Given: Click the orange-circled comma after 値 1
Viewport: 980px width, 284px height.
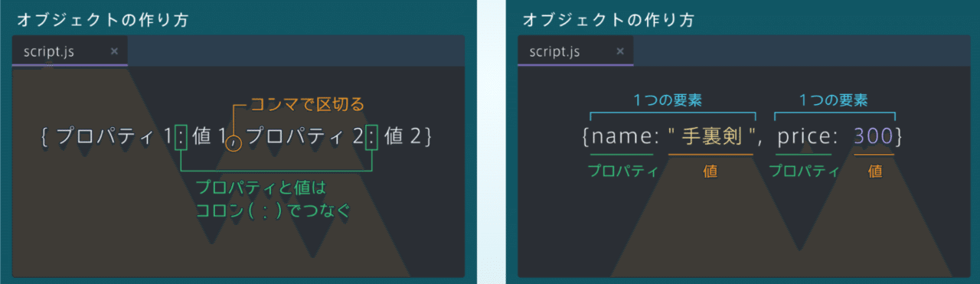Looking at the screenshot, I should click(234, 142).
